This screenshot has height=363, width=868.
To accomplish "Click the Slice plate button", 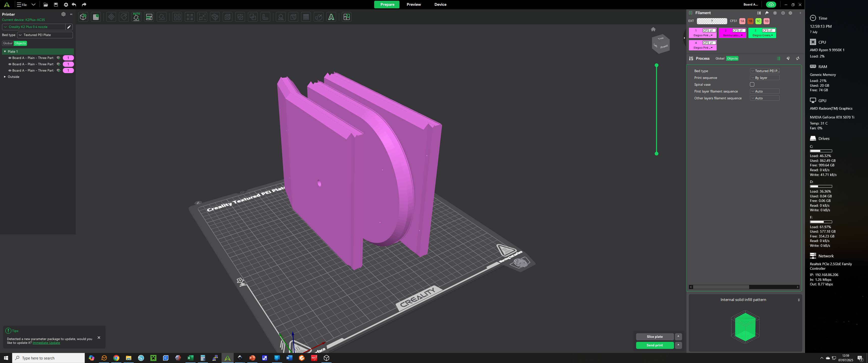I will point(654,336).
